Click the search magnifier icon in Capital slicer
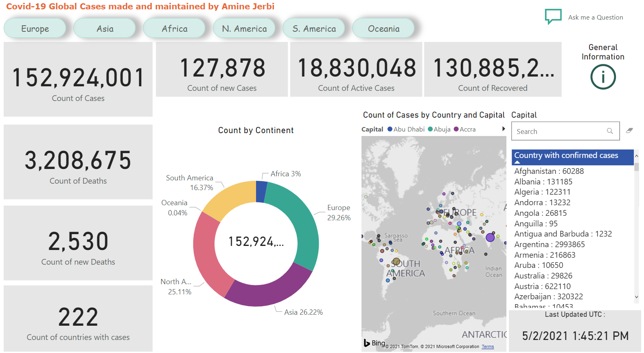The width and height of the screenshot is (644, 353). (609, 131)
